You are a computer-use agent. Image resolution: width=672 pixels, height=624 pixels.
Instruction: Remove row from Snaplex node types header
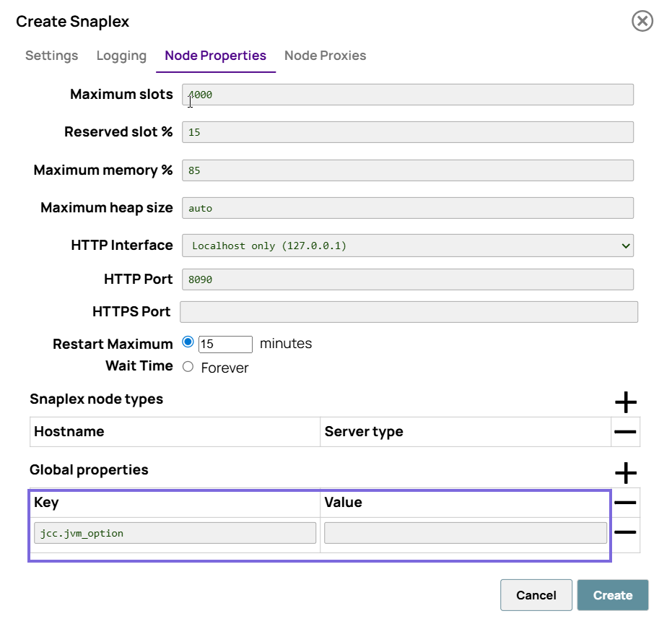coord(625,432)
